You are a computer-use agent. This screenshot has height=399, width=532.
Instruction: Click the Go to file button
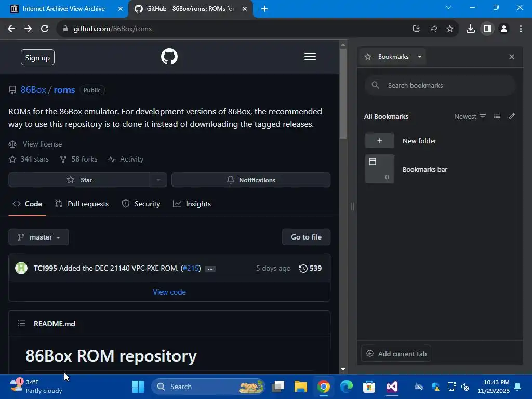(x=306, y=237)
